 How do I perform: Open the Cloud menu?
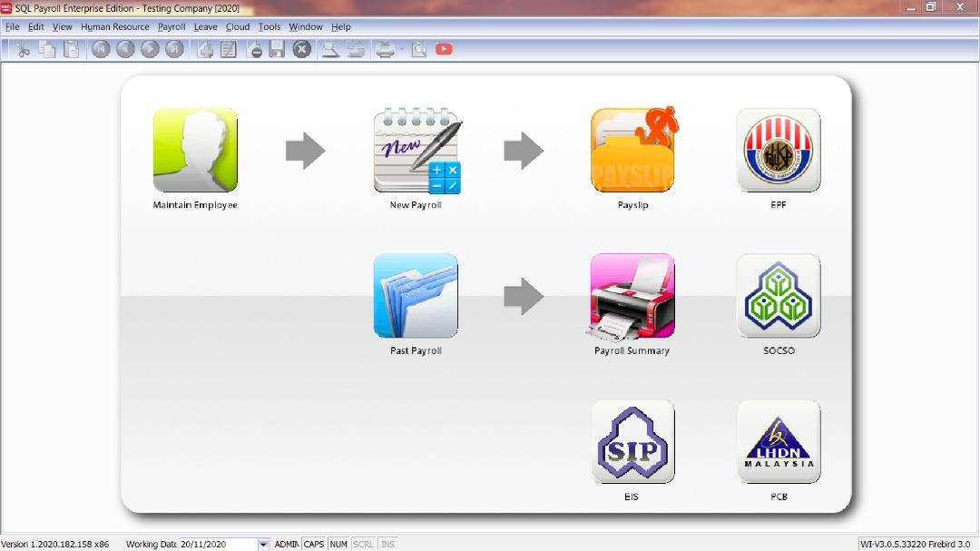[x=238, y=27]
